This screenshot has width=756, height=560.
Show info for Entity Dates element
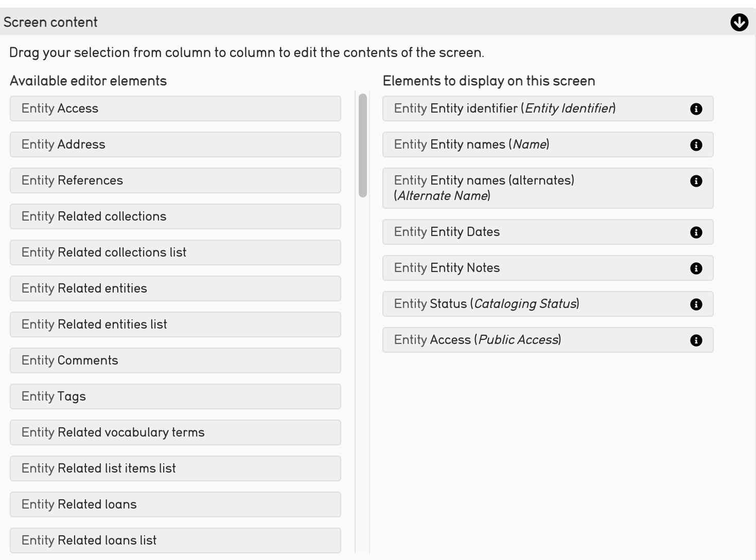[x=696, y=232]
